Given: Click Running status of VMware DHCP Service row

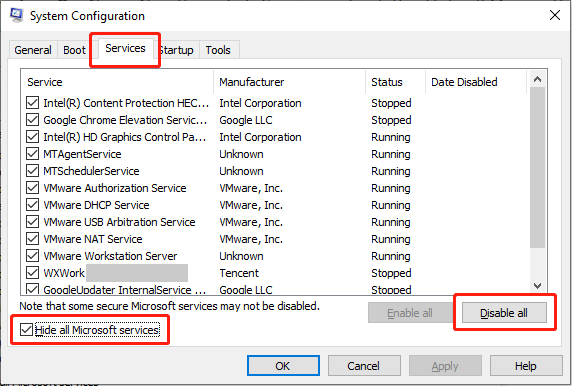Looking at the screenshot, I should (391, 205).
